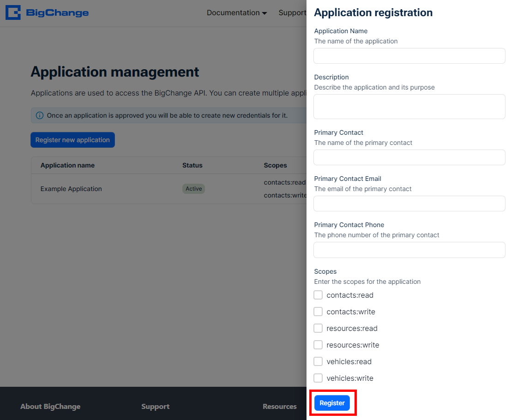Focus the Application Name input field

(409, 56)
